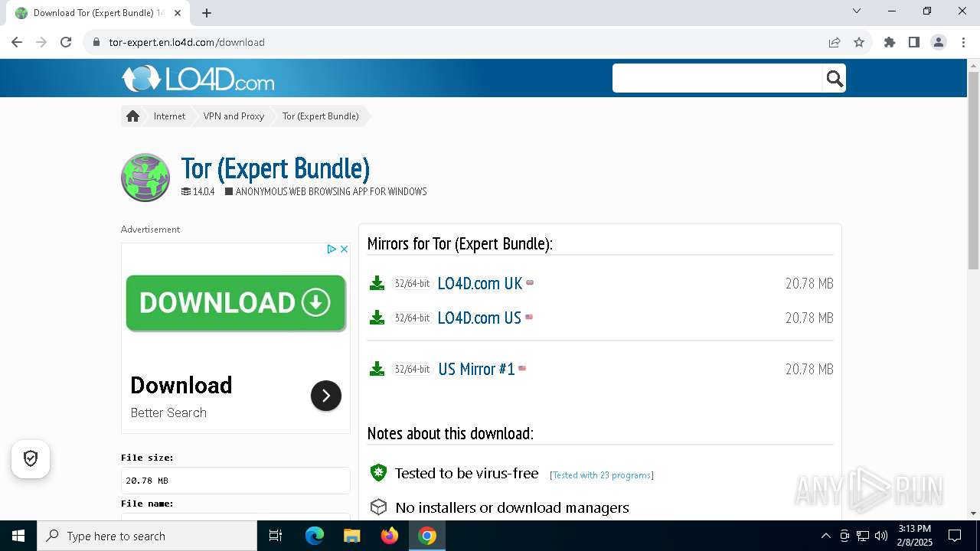
Task: Click the ad's round arrow button
Action: (x=326, y=396)
